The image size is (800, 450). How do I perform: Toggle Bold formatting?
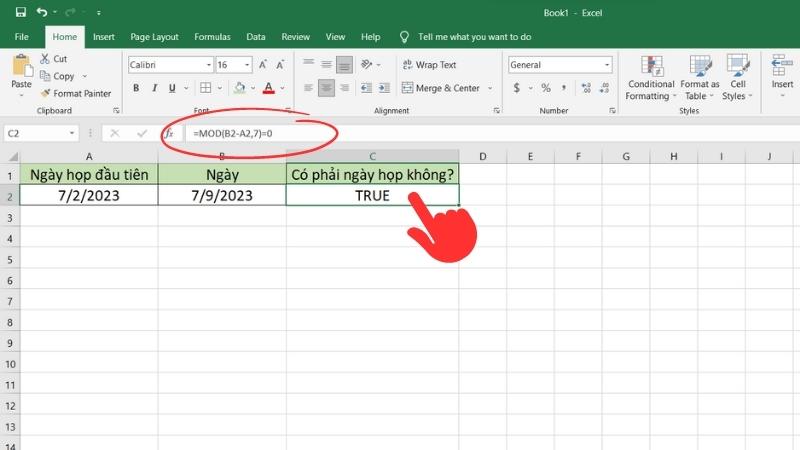tap(135, 88)
